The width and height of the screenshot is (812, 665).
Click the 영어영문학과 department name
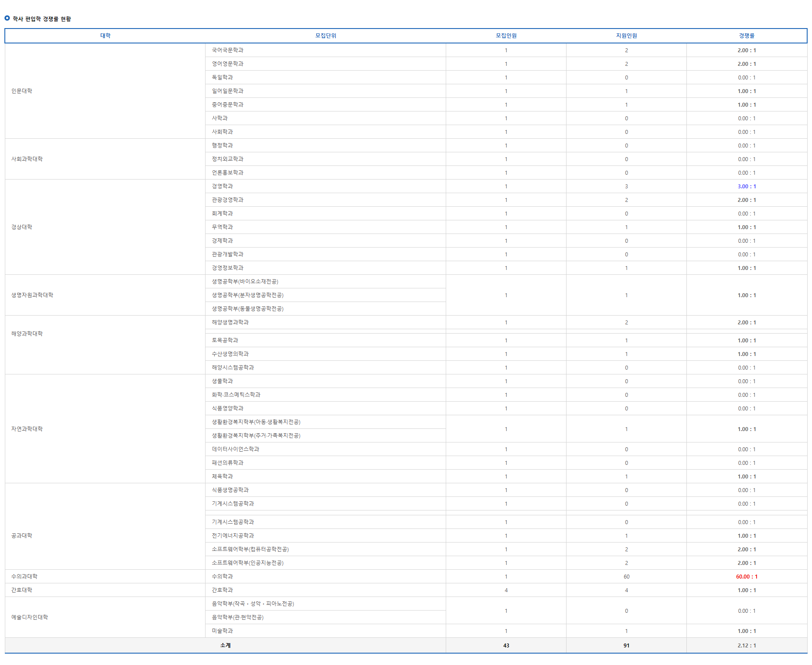pos(227,64)
